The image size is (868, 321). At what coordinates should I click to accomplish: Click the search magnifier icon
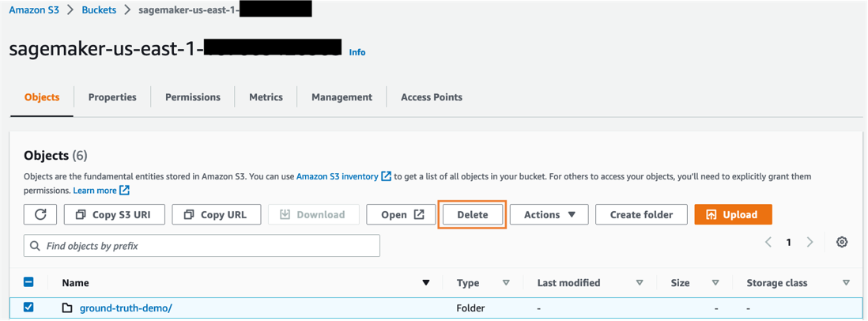click(36, 246)
